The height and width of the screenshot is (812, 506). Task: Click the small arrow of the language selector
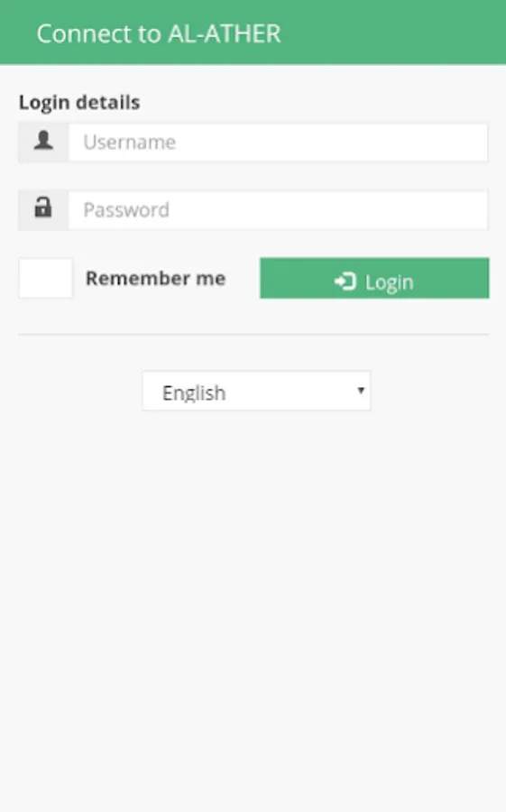click(x=361, y=390)
